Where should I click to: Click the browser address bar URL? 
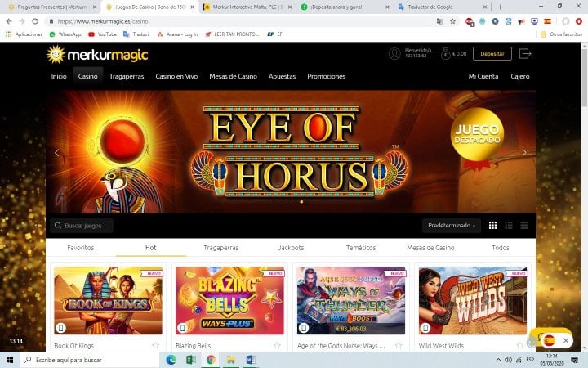click(103, 21)
